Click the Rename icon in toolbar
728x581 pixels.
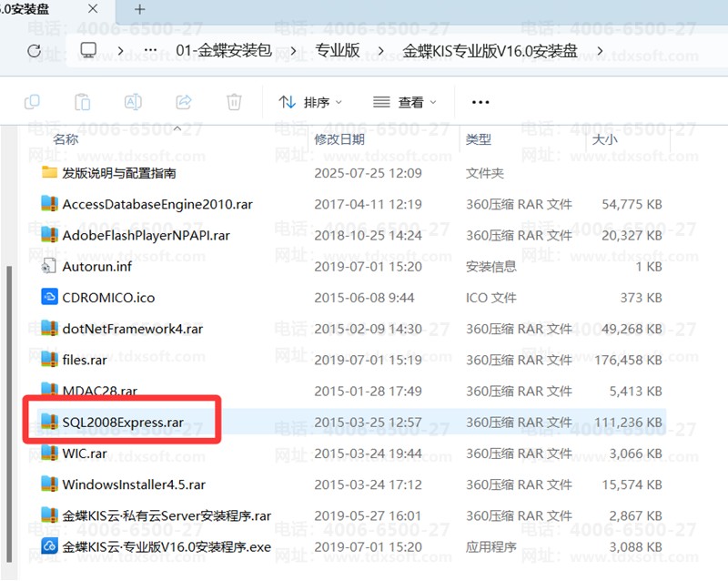[x=133, y=102]
